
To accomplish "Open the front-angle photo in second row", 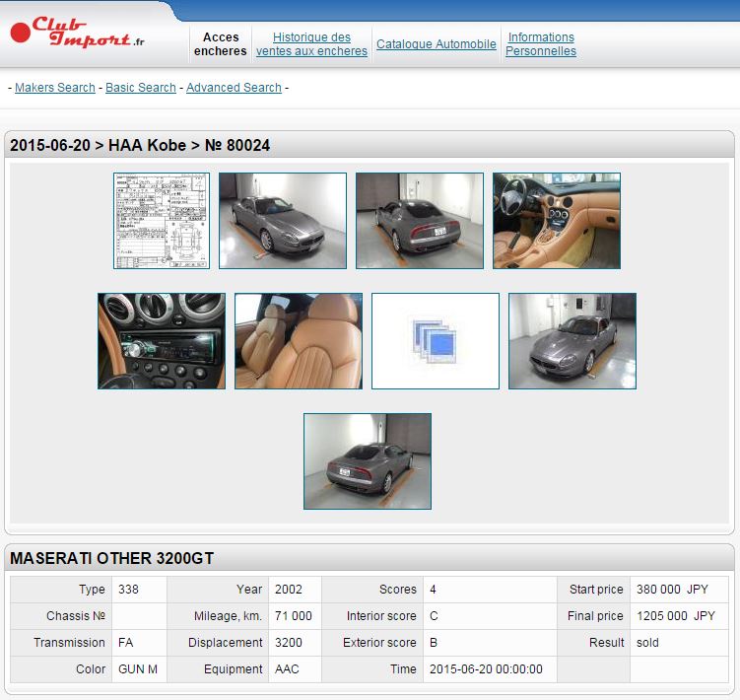I will pos(572,341).
